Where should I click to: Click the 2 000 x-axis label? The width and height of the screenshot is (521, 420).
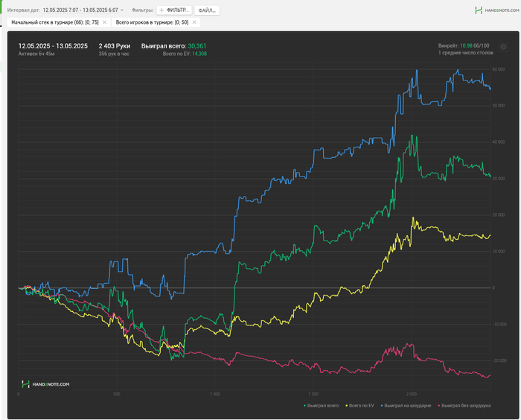coord(411,394)
